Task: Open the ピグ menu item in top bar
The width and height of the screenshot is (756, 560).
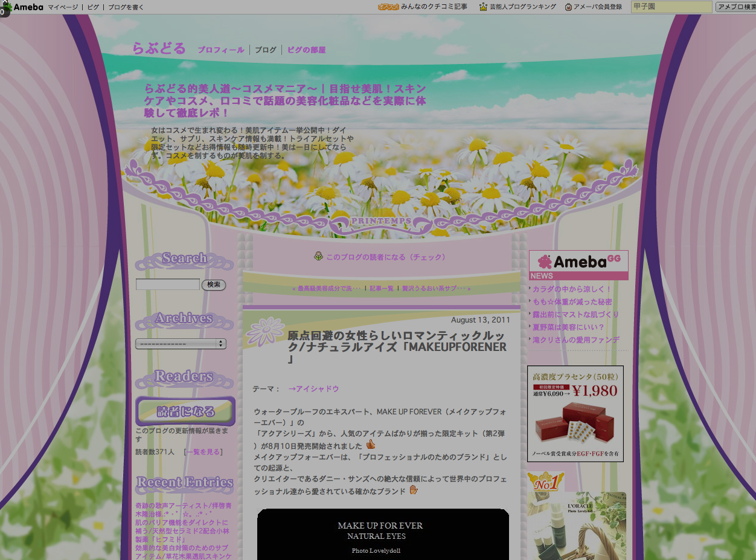Action: pyautogui.click(x=93, y=7)
